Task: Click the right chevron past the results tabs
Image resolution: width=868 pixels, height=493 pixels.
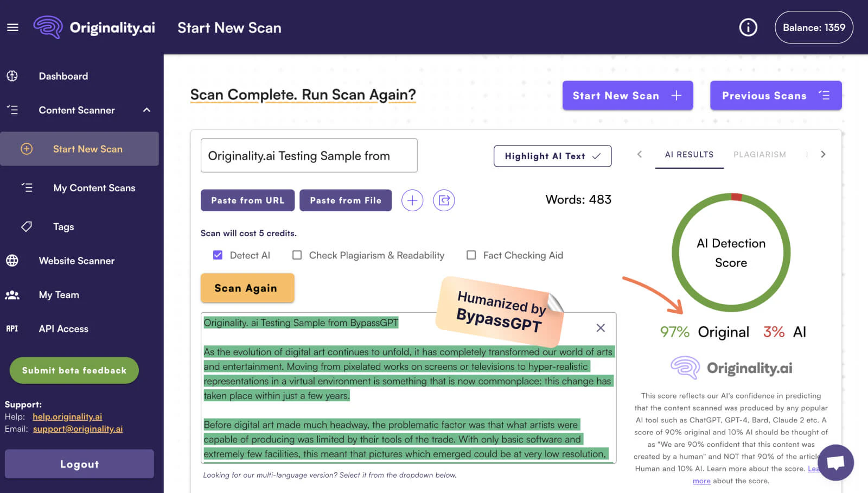Action: (823, 154)
